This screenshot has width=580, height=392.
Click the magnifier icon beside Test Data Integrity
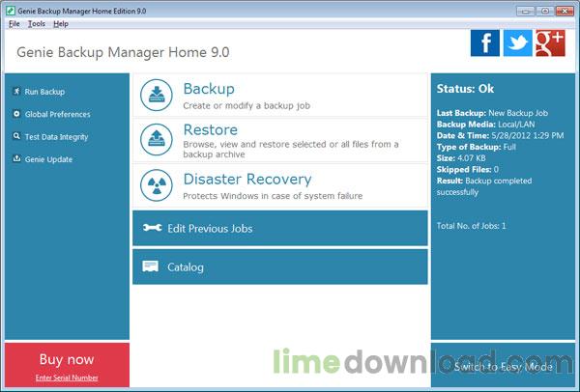[16, 136]
